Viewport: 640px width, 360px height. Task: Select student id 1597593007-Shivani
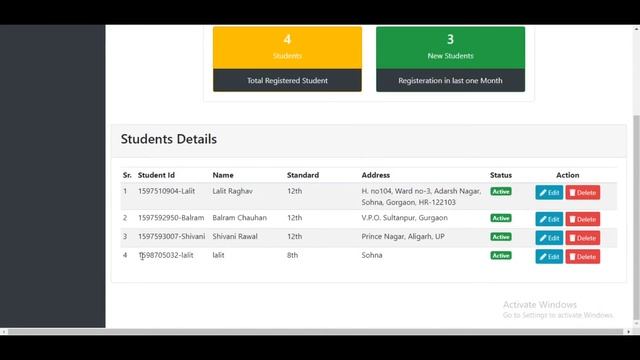171,237
